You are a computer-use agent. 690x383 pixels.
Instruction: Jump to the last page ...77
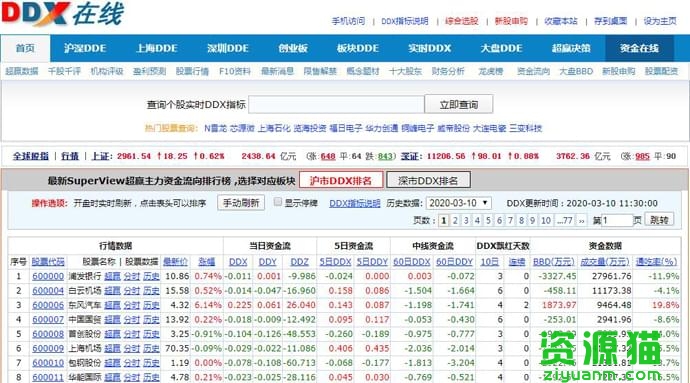point(565,220)
